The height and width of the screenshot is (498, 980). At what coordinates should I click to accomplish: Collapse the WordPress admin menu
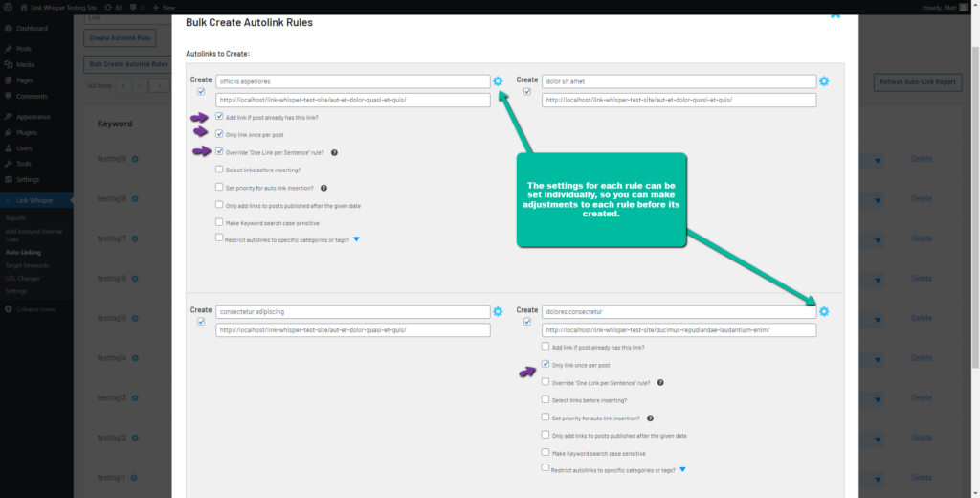pos(30,309)
